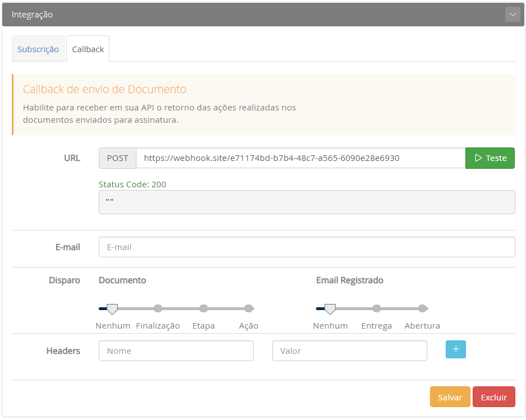The image size is (526, 420).
Task: Select the Callback tab
Action: [88, 49]
